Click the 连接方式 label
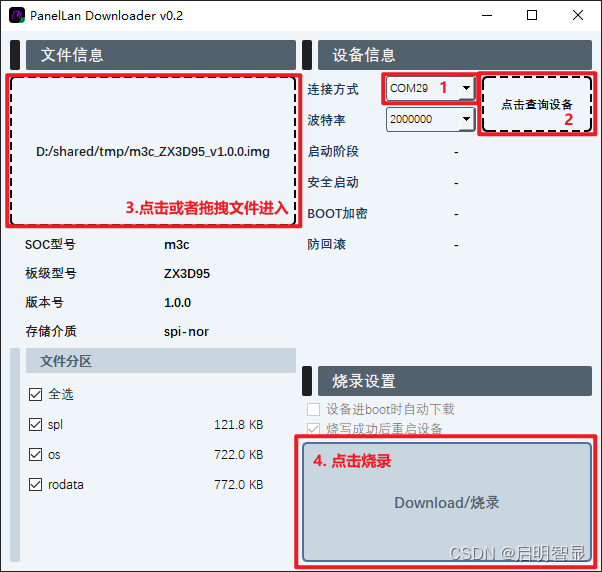The image size is (602, 572). click(x=333, y=89)
